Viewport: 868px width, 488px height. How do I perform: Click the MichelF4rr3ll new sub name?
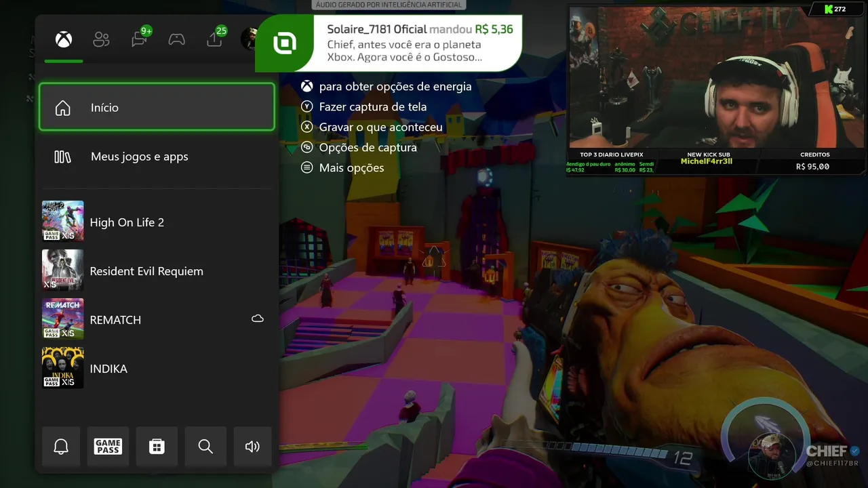(707, 162)
